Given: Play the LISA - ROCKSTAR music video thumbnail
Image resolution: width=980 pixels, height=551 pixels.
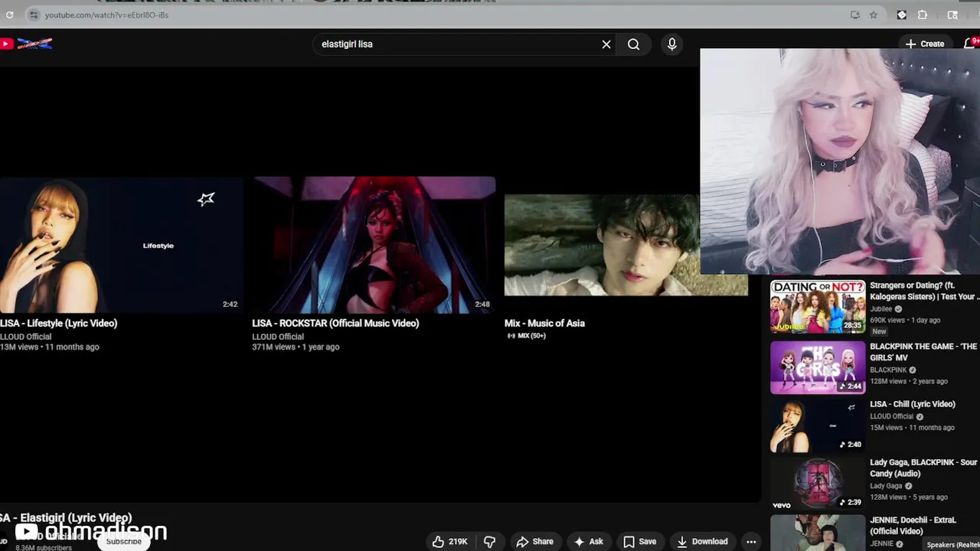Looking at the screenshot, I should pos(374,245).
